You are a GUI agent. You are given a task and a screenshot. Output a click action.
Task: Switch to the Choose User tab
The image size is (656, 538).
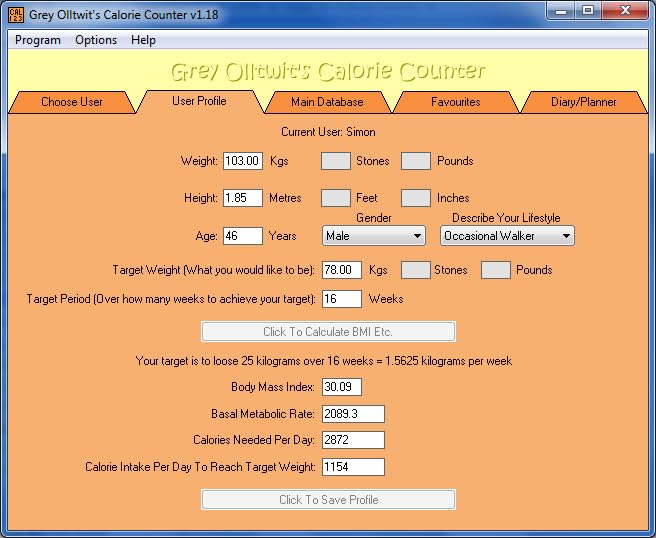point(72,102)
